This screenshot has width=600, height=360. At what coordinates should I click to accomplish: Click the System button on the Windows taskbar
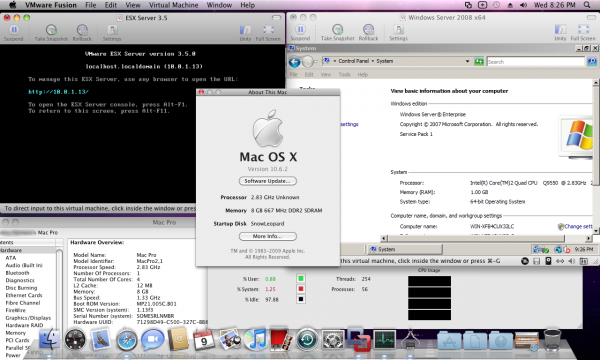click(x=405, y=249)
